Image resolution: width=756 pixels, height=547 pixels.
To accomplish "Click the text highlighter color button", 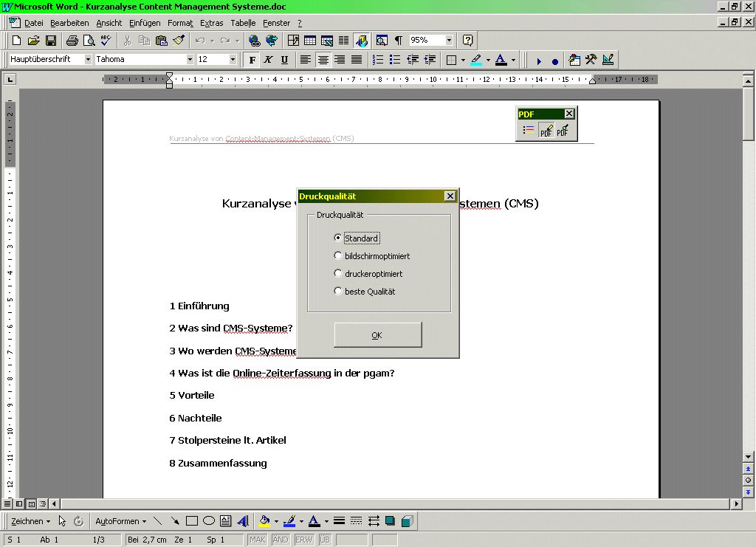I will [x=476, y=60].
